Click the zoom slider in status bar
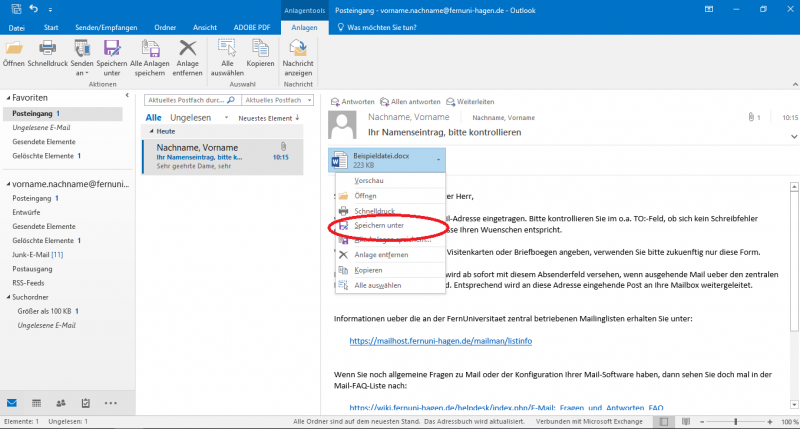This screenshot has height=429, width=800. point(736,422)
